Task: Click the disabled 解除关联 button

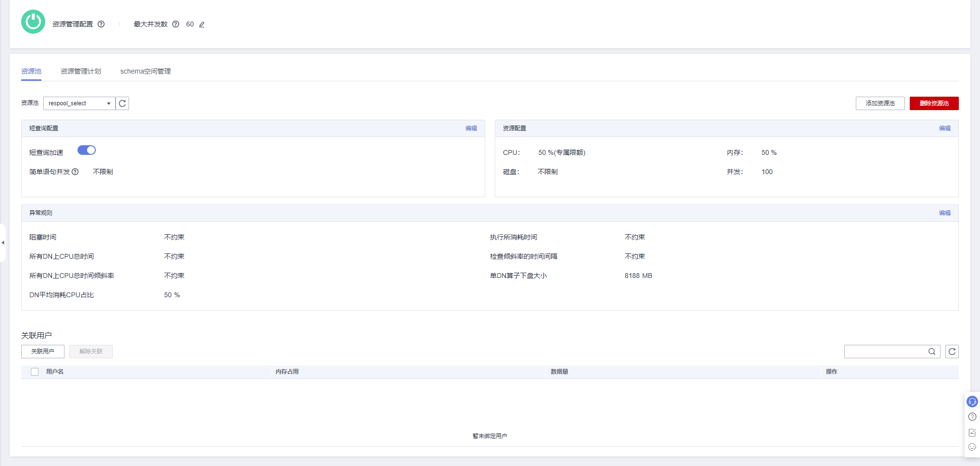Action: click(91, 352)
